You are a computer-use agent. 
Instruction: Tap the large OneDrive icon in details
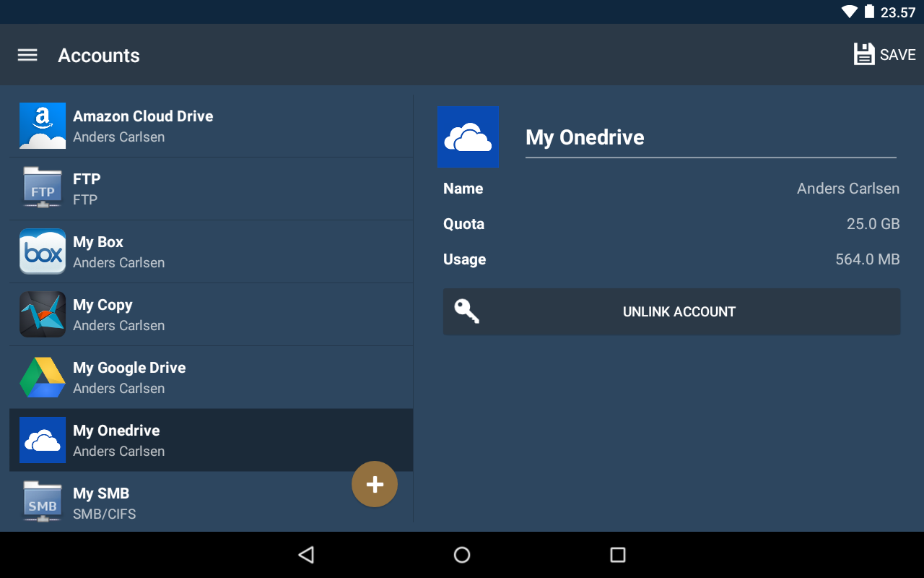pos(468,137)
